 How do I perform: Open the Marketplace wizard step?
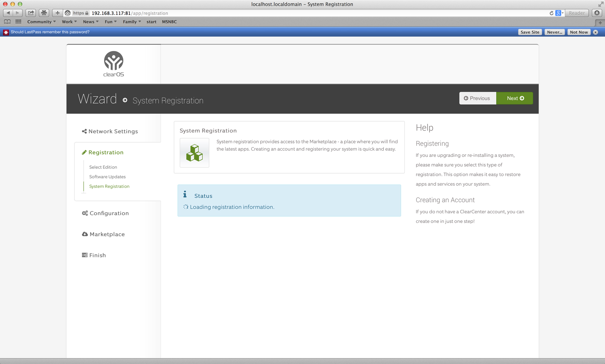[x=103, y=234]
